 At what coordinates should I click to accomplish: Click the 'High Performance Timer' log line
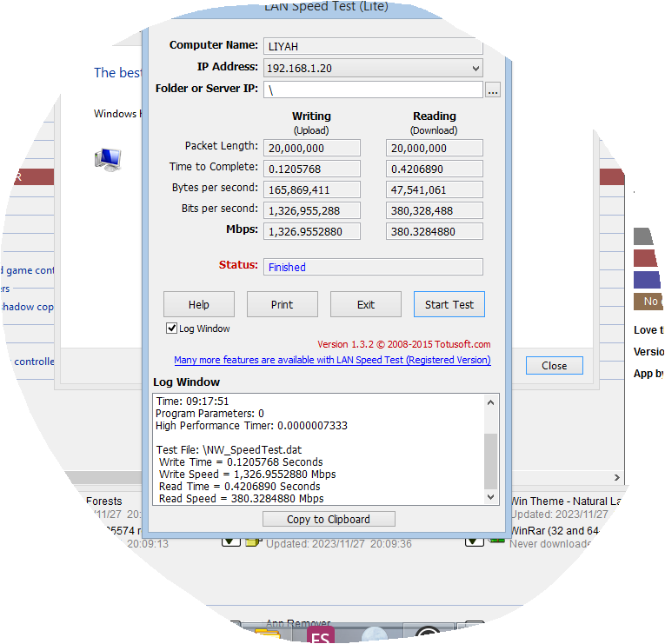[x=251, y=425]
